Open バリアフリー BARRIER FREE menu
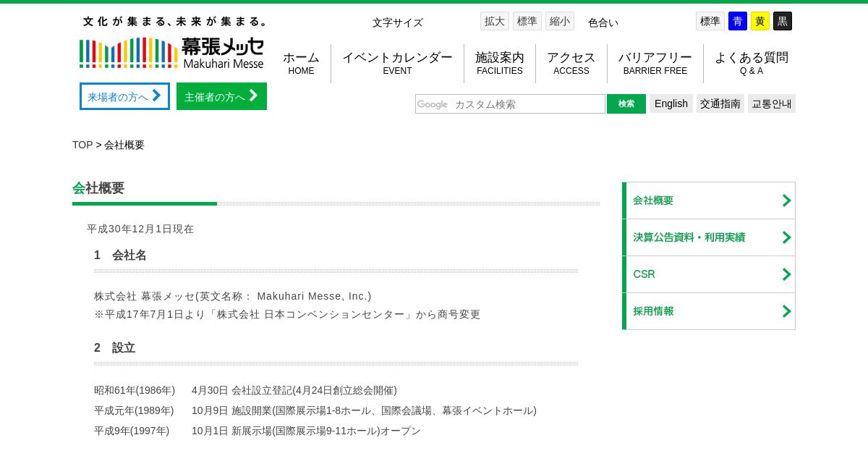Image resolution: width=868 pixels, height=456 pixels. [655, 63]
